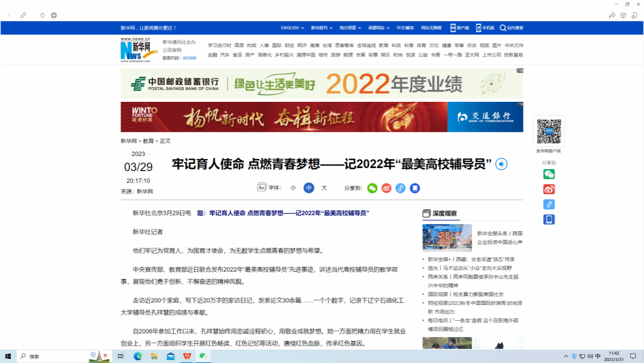The width and height of the screenshot is (644, 363).
Task: Open the 教育 navigation menu item
Action: (x=384, y=45)
